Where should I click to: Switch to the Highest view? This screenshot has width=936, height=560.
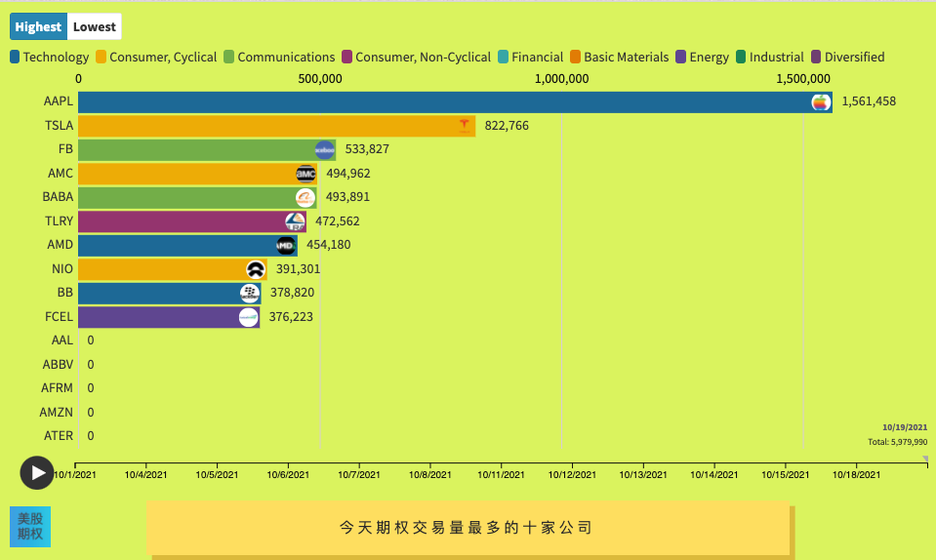click(38, 27)
